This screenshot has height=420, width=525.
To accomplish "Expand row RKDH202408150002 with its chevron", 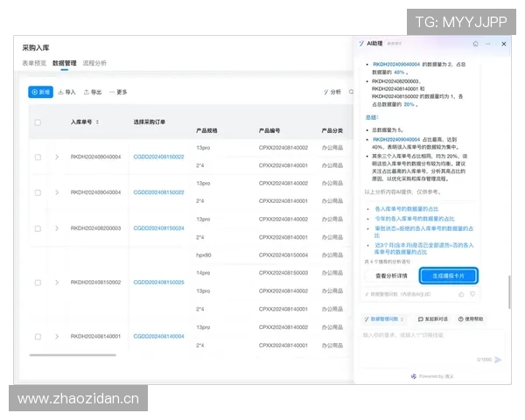I will pos(57,283).
